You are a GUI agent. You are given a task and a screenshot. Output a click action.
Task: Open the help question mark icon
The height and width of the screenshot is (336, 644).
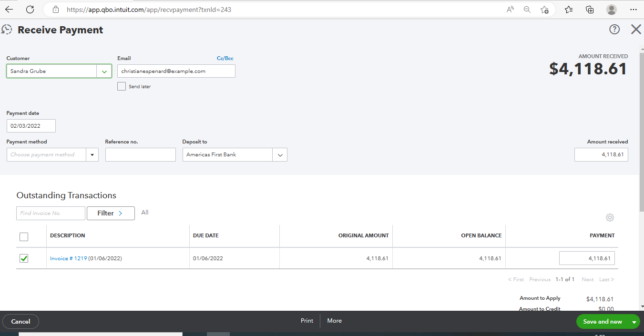[x=614, y=30]
